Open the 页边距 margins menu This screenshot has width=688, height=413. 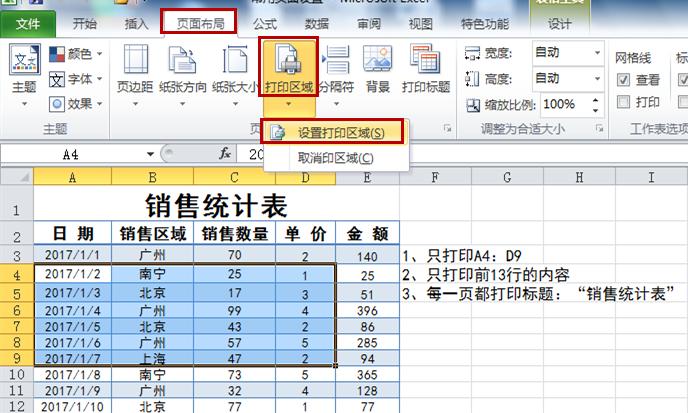coord(135,75)
